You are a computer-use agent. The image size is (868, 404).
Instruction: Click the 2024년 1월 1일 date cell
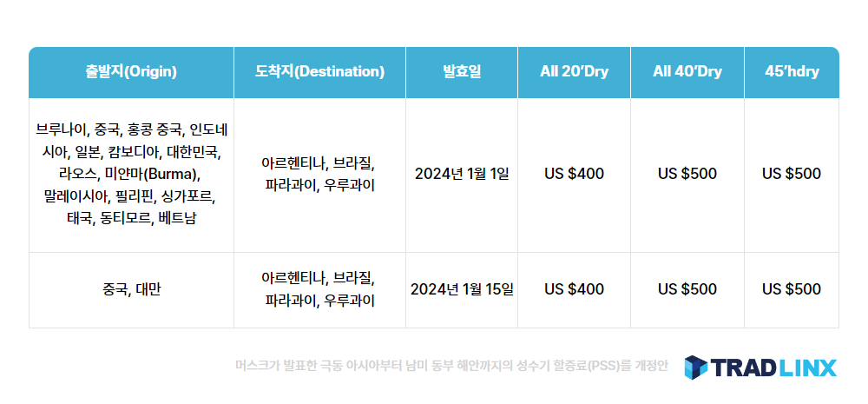coord(462,175)
